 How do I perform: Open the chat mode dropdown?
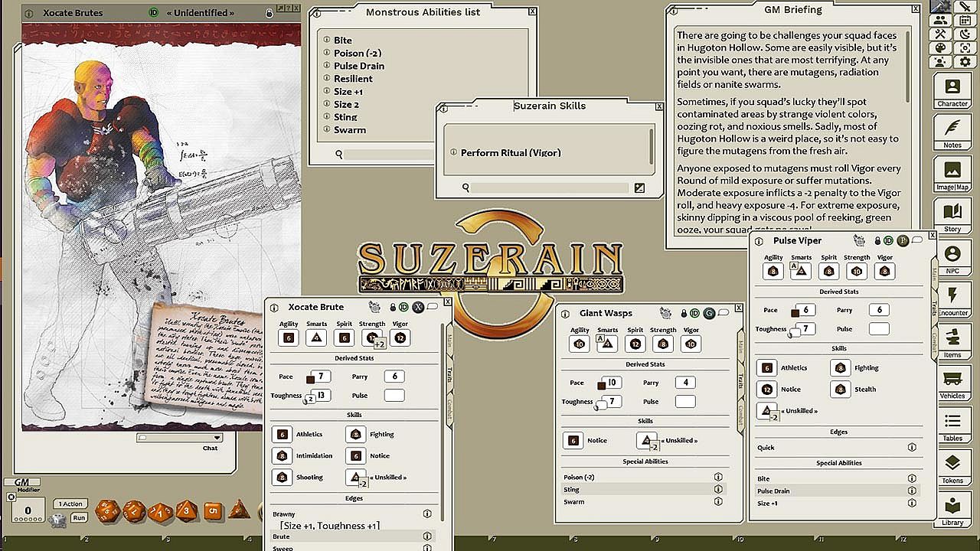tap(217, 438)
